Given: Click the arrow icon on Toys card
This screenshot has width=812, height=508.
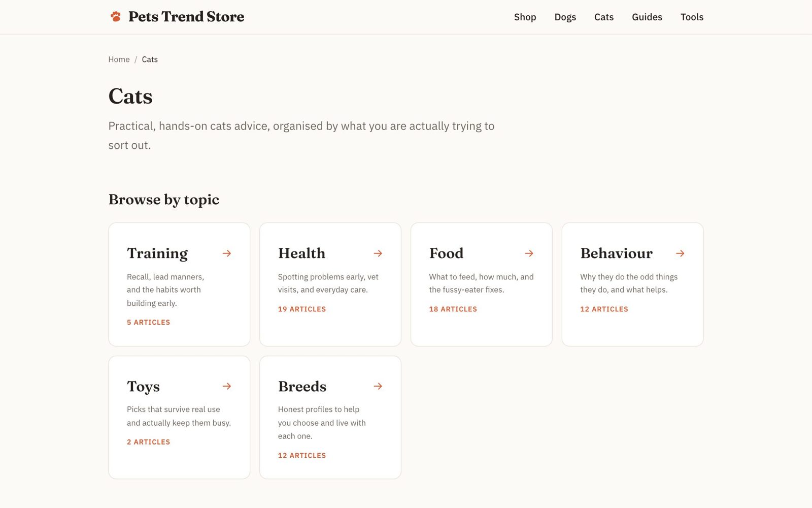Looking at the screenshot, I should coord(227,386).
